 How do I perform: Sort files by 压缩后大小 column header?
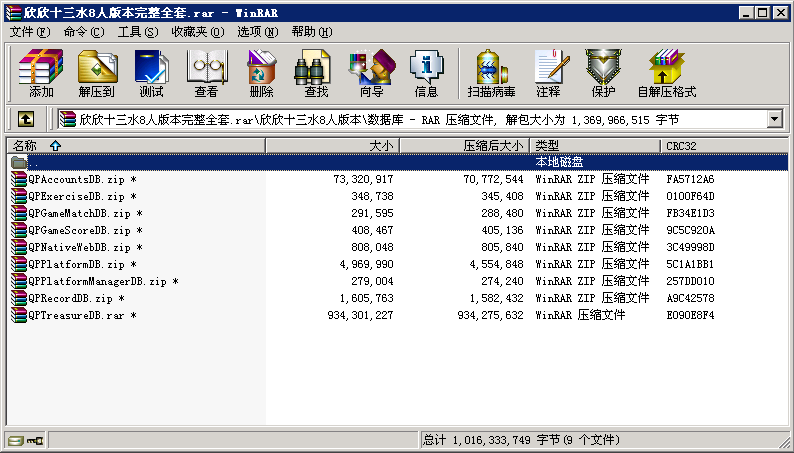click(463, 146)
